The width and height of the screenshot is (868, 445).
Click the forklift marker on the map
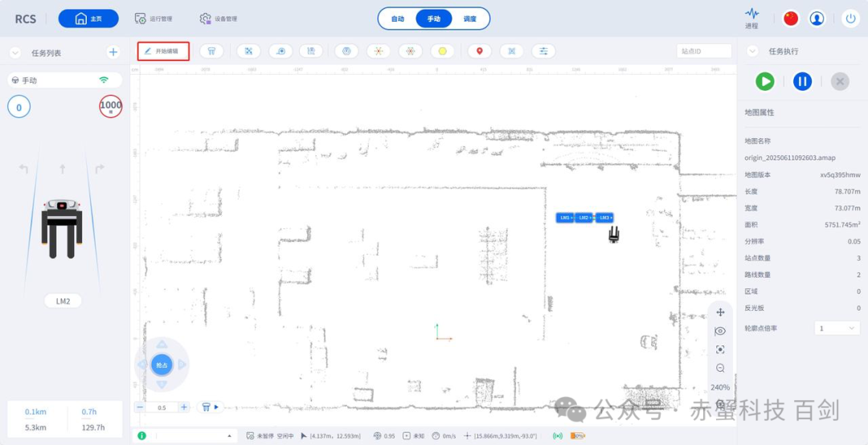(x=614, y=235)
